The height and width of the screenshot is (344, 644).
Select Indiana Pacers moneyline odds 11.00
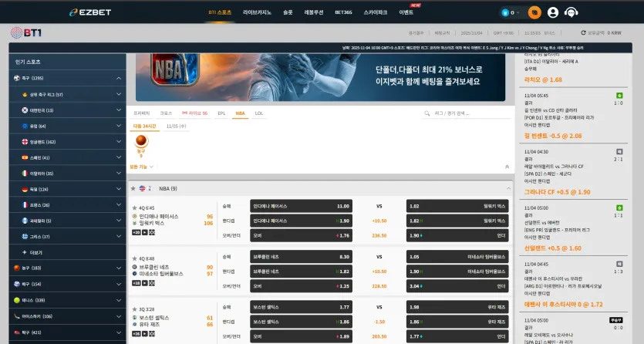point(301,206)
